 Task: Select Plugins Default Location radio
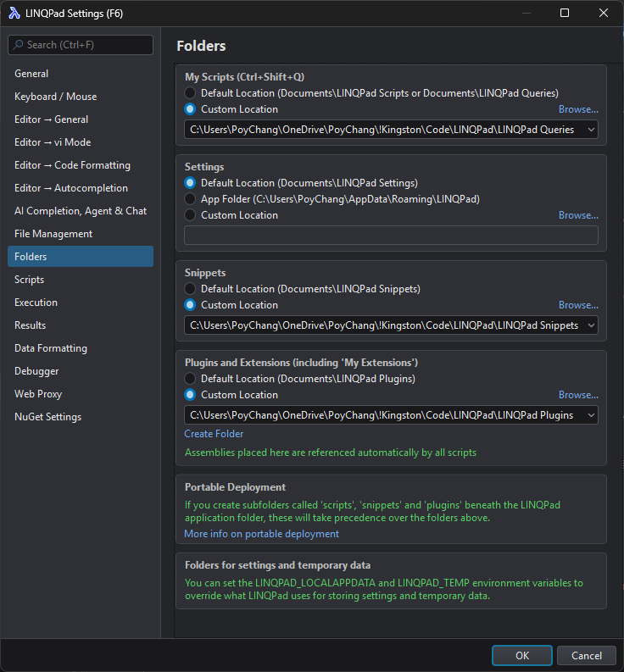coord(190,379)
